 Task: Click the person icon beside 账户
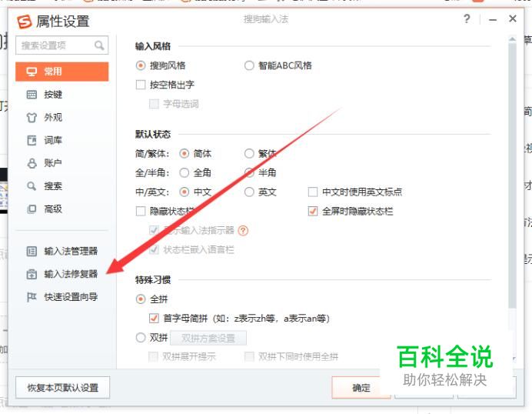[32, 163]
